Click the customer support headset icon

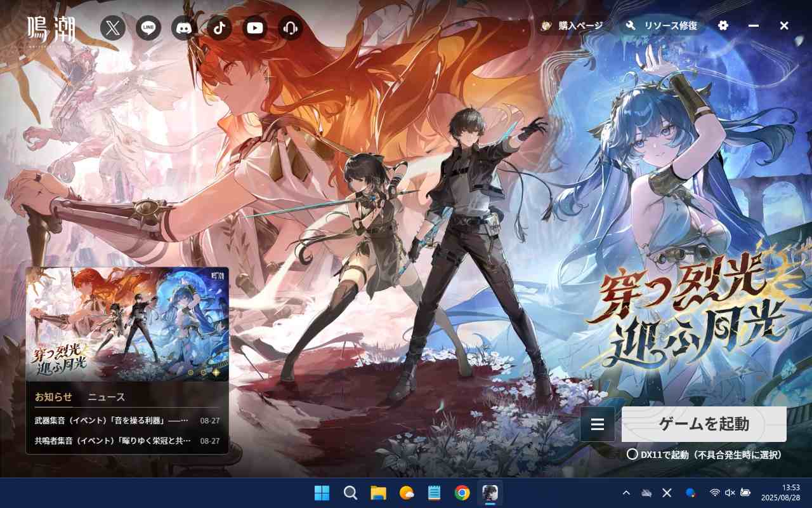[x=291, y=28]
